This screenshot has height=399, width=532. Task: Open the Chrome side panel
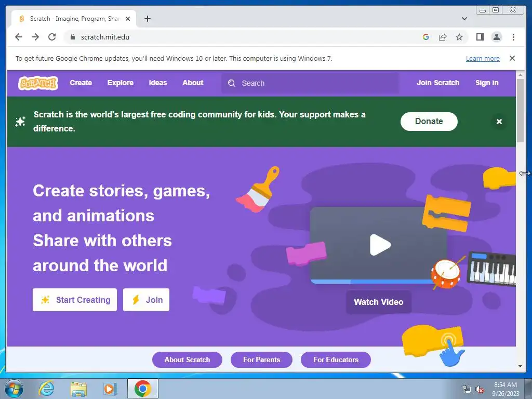(480, 37)
